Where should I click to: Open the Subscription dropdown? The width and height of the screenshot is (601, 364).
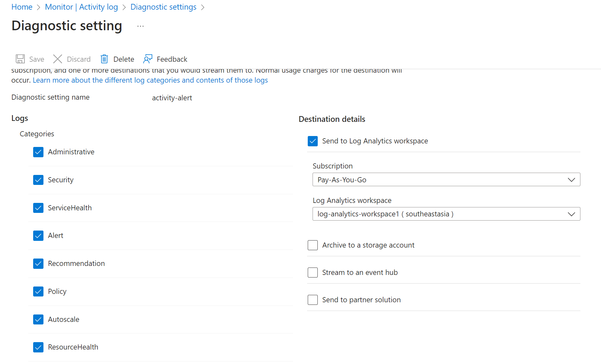click(x=572, y=179)
